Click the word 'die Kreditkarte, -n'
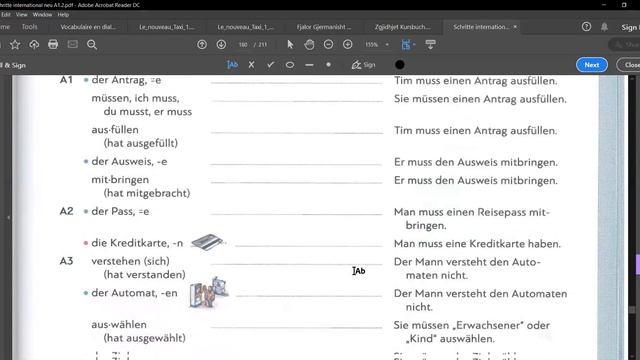The image size is (640, 360). pyautogui.click(x=137, y=243)
